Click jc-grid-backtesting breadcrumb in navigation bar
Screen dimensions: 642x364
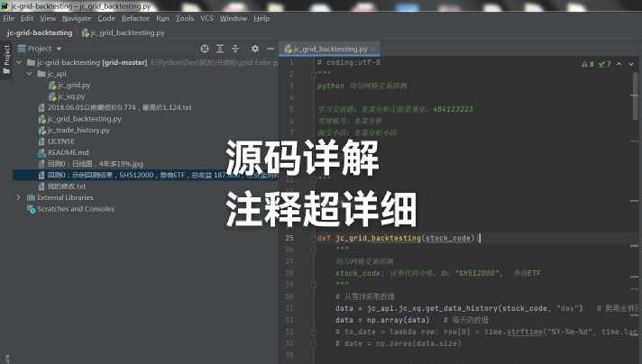(x=40, y=32)
